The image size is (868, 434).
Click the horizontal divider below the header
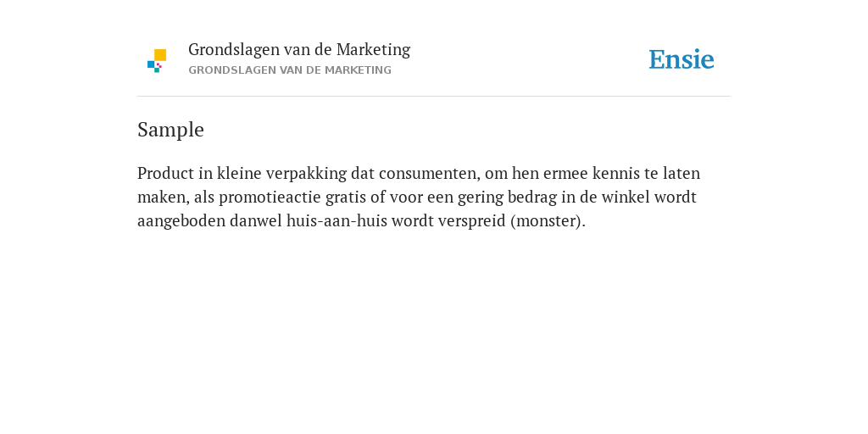point(434,97)
